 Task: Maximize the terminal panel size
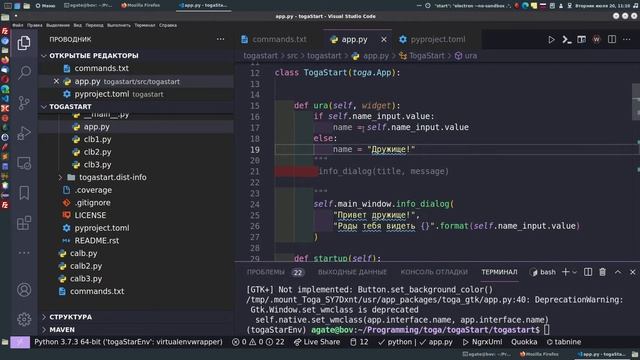(x=618, y=272)
